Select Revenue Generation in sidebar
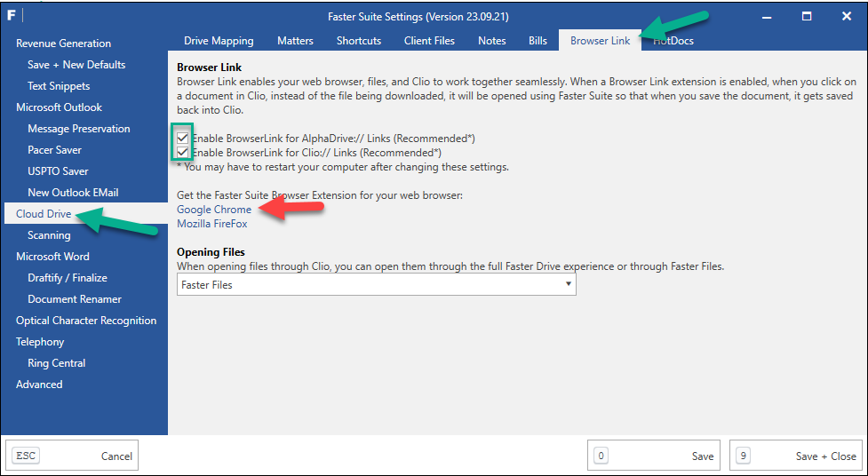Image resolution: width=868 pixels, height=476 pixels. 63,44
